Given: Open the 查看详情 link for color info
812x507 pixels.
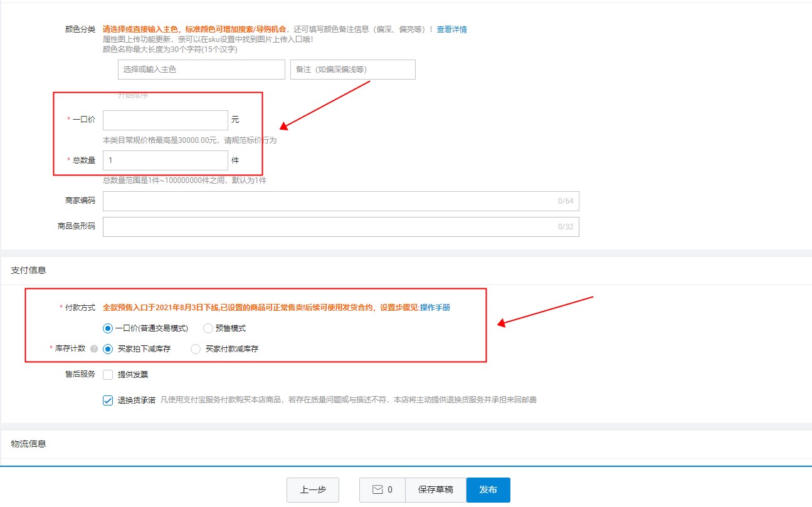Looking at the screenshot, I should click(x=451, y=29).
